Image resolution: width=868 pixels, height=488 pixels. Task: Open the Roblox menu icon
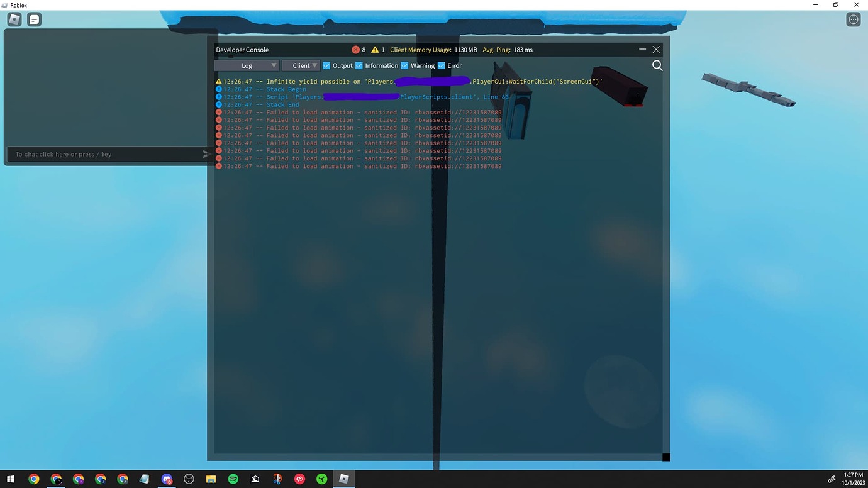tap(14, 19)
